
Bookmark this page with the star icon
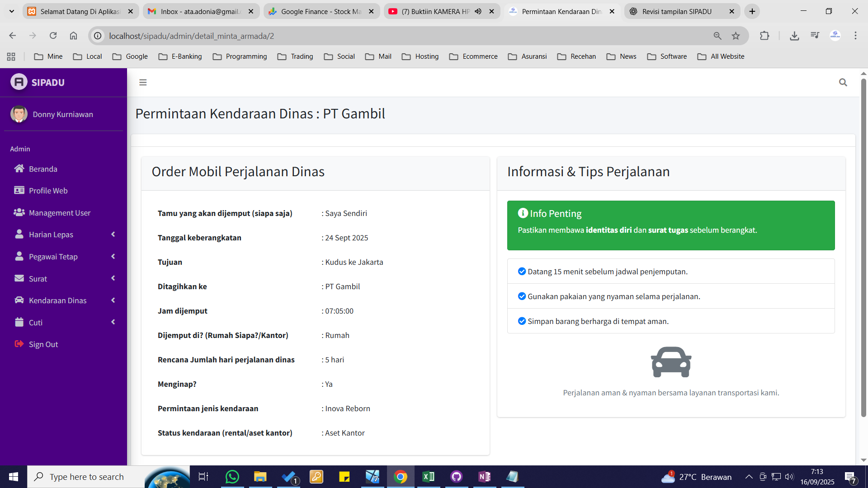tap(736, 36)
